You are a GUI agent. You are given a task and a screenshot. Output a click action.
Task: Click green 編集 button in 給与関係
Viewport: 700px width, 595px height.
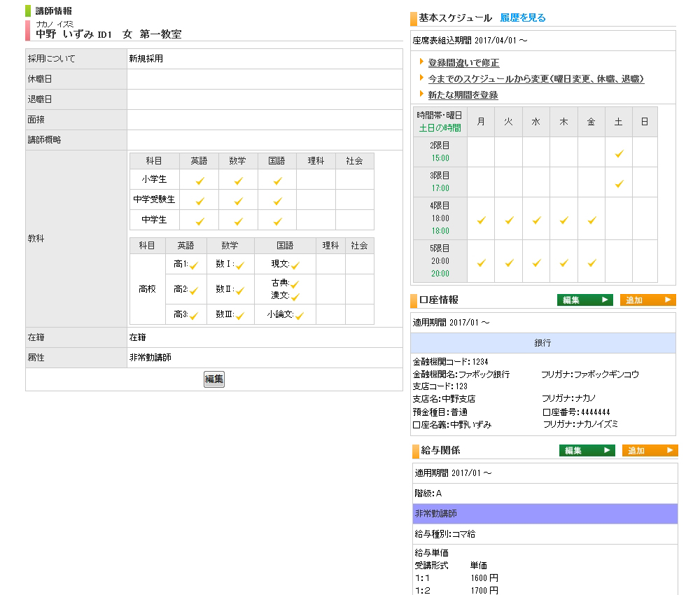point(587,450)
